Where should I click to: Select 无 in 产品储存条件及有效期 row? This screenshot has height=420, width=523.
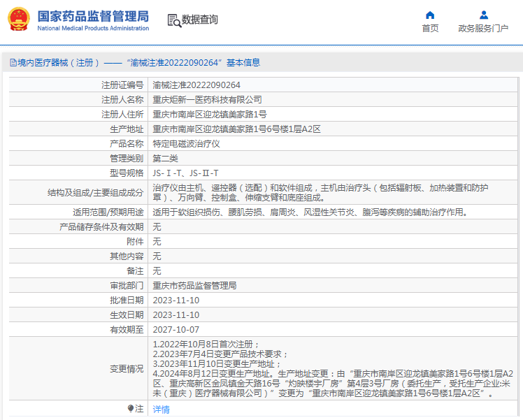click(x=157, y=227)
